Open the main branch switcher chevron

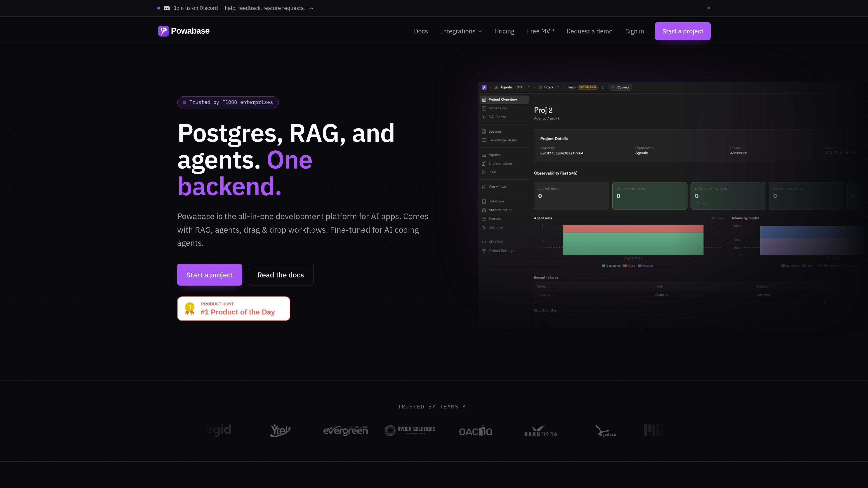click(602, 87)
